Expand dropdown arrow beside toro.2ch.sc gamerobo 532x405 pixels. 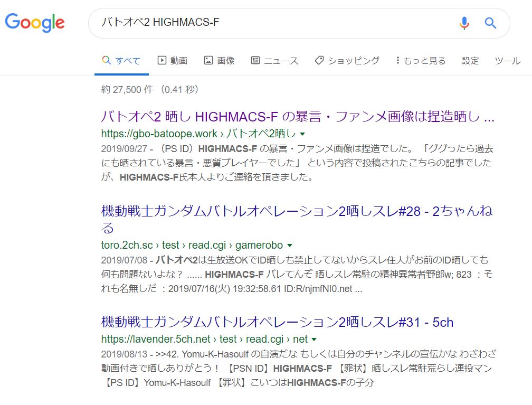click(x=290, y=245)
